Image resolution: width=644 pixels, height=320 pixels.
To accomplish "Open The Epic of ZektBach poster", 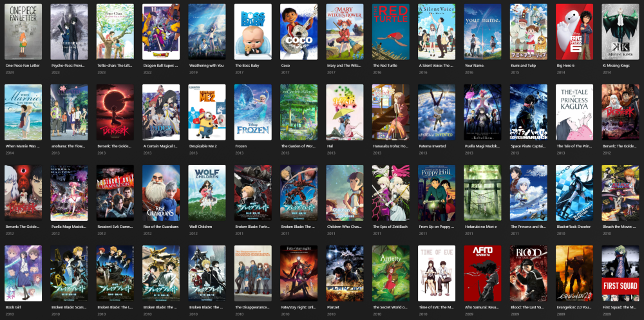I will (391, 193).
